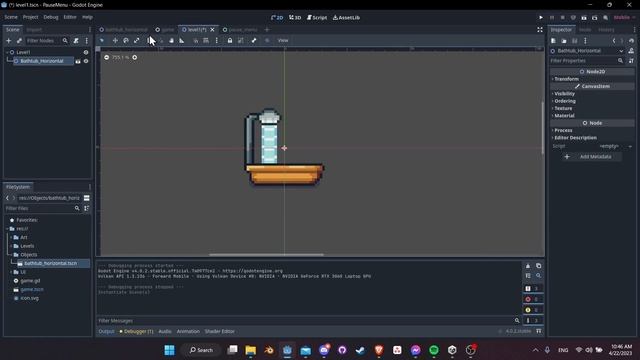Viewport: 640px width, 360px height.
Task: Open the Editor menu
Action: [x=70, y=17]
